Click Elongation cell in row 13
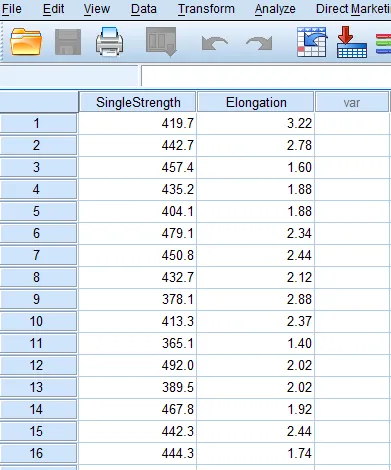The image size is (391, 470). [x=256, y=387]
